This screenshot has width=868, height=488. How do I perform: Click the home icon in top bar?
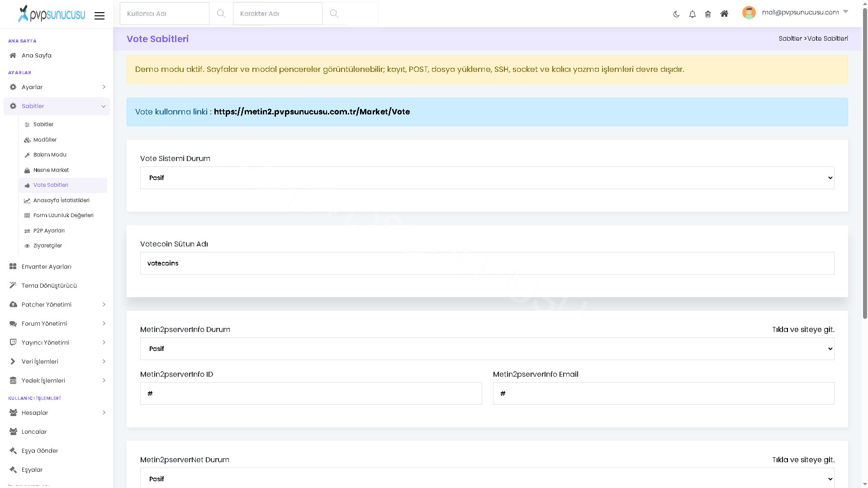click(724, 14)
